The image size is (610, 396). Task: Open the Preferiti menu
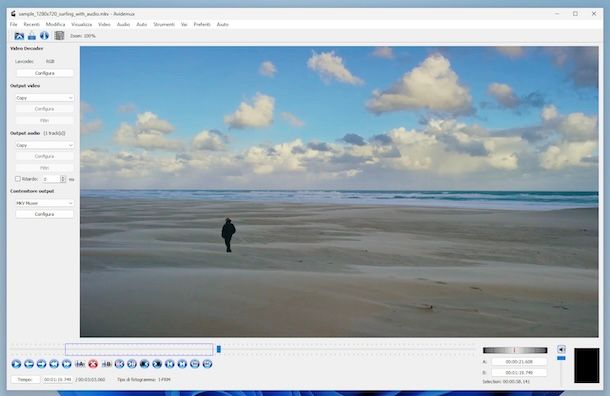point(202,24)
